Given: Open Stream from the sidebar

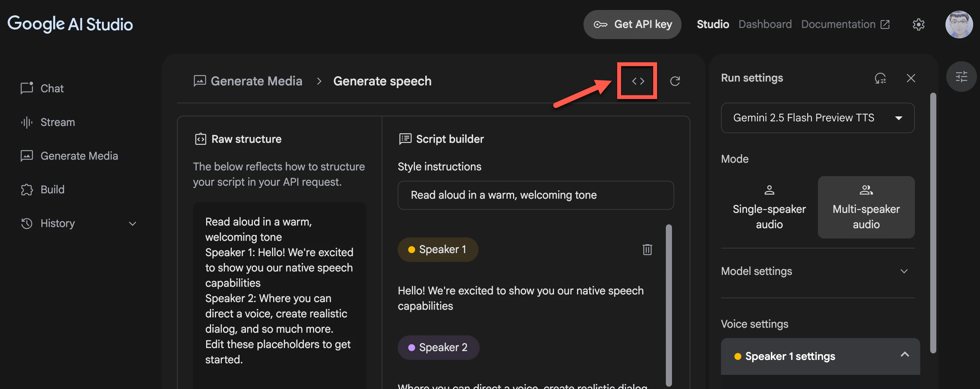Looking at the screenshot, I should click(x=58, y=122).
